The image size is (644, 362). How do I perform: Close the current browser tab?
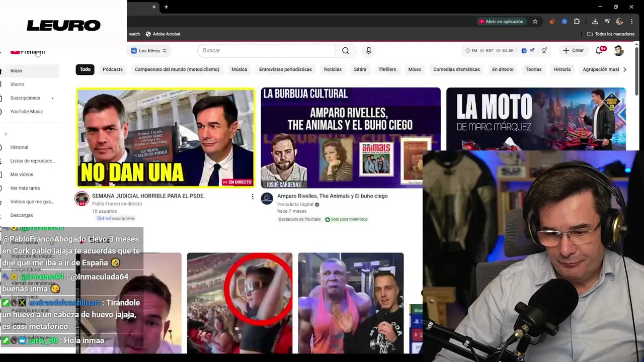(x=154, y=7)
